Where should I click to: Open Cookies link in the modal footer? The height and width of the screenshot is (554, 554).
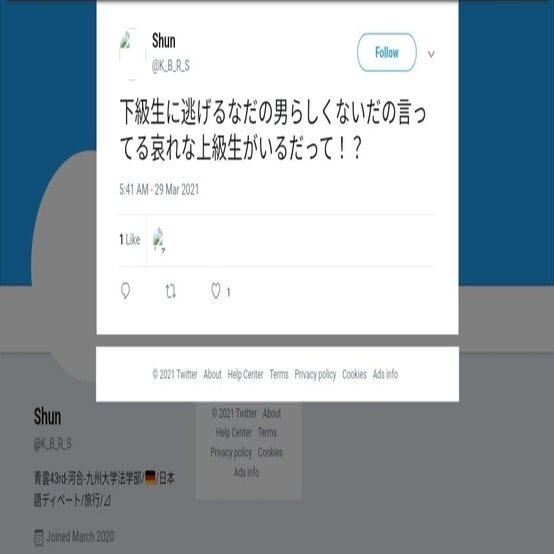coord(354,374)
